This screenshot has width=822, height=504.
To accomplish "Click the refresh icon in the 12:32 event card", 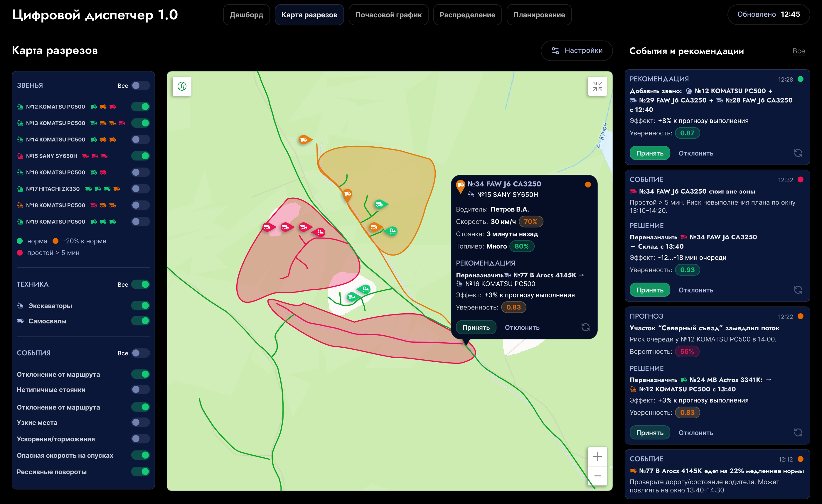I will click(x=798, y=290).
